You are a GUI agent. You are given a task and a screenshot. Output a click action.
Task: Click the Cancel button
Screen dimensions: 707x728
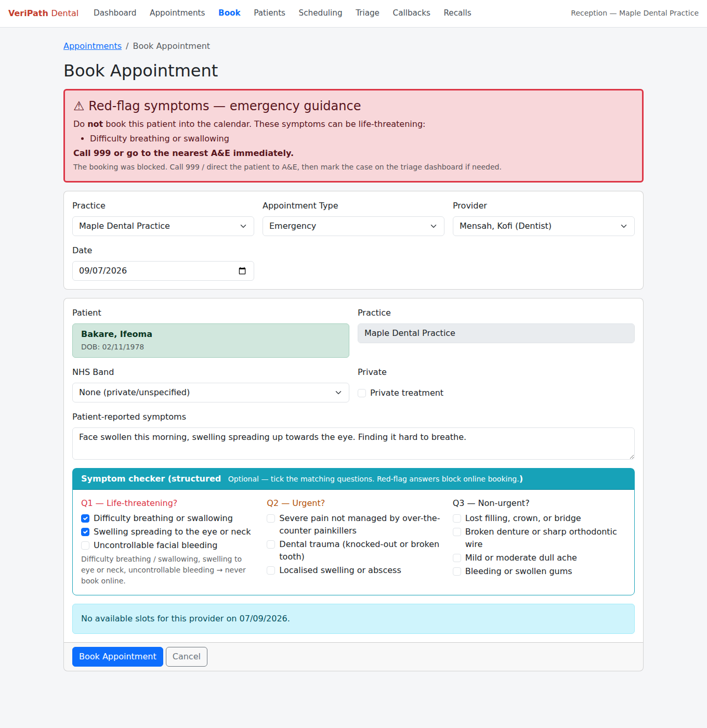[x=187, y=657]
